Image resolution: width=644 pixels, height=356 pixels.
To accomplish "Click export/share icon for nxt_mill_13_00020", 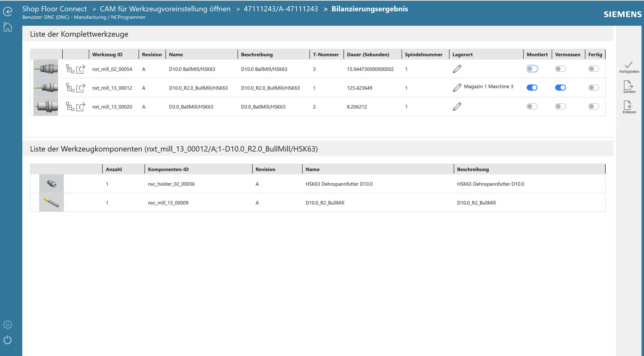I will (81, 107).
